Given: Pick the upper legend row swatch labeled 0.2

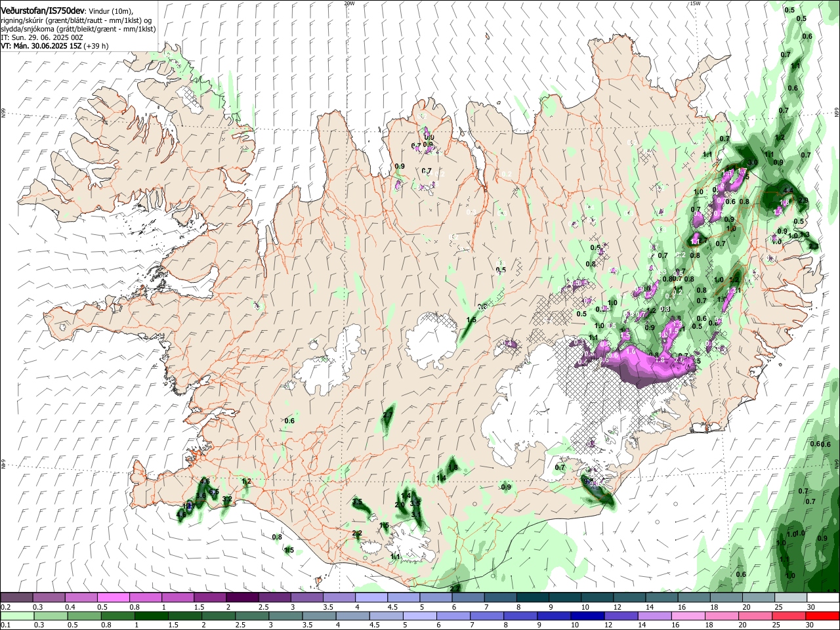Looking at the screenshot, I should [16, 598].
